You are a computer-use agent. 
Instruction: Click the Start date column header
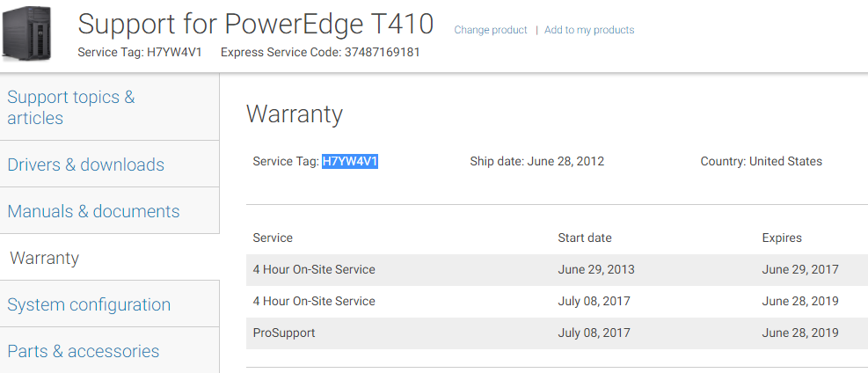pyautogui.click(x=585, y=238)
